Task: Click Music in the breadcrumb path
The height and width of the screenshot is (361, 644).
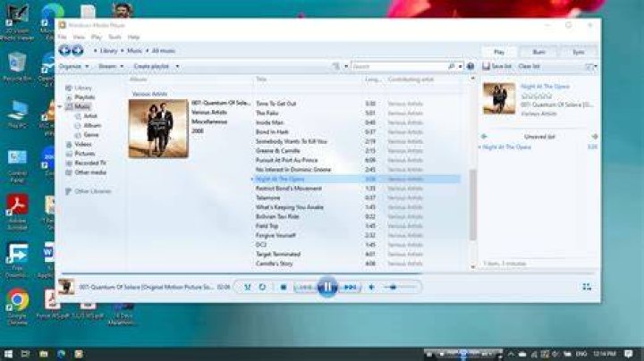Action: pyautogui.click(x=134, y=50)
